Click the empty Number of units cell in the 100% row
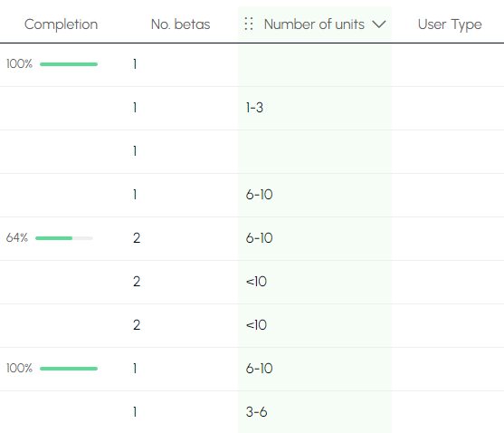The width and height of the screenshot is (504, 433). [x=315, y=64]
